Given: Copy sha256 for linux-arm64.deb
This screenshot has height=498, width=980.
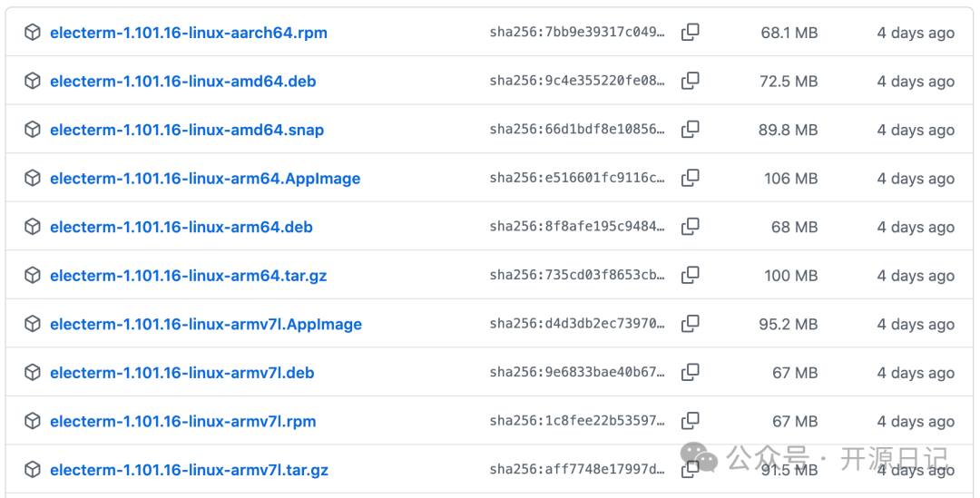Looking at the screenshot, I should click(691, 227).
